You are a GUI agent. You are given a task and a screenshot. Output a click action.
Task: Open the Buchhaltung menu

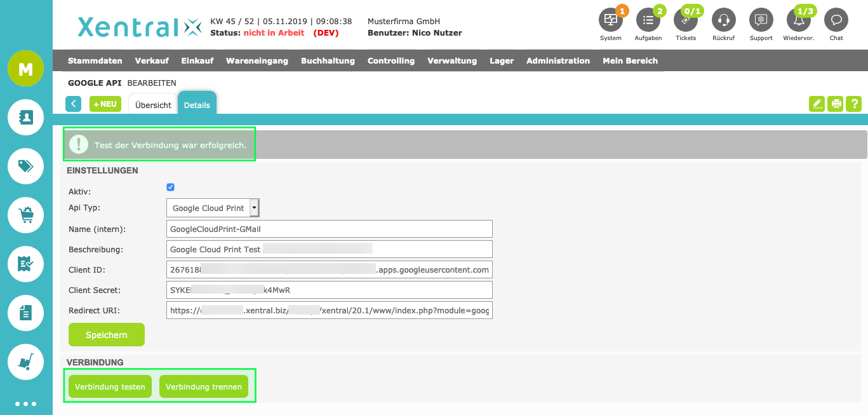point(328,61)
